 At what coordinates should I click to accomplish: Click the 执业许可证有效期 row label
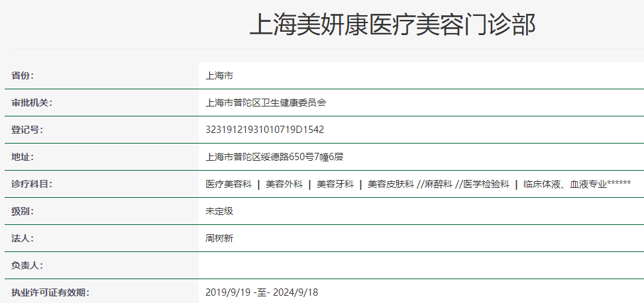coord(50,292)
